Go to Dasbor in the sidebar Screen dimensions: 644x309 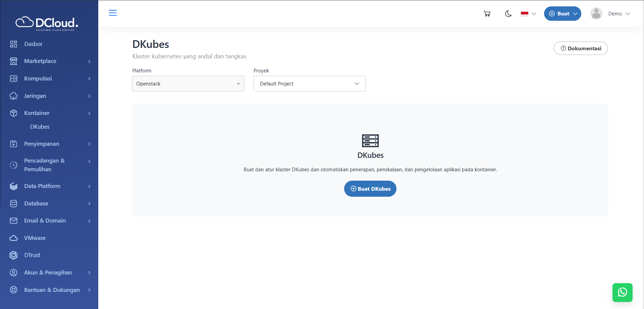point(33,44)
